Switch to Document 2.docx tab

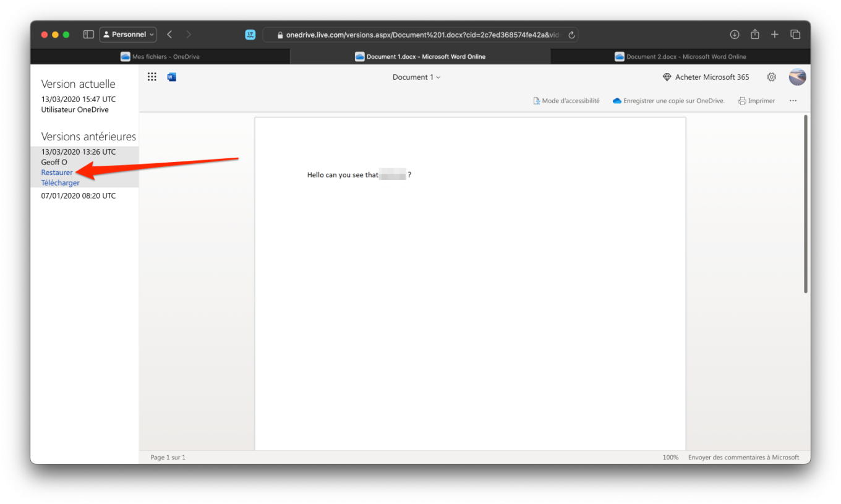point(680,56)
